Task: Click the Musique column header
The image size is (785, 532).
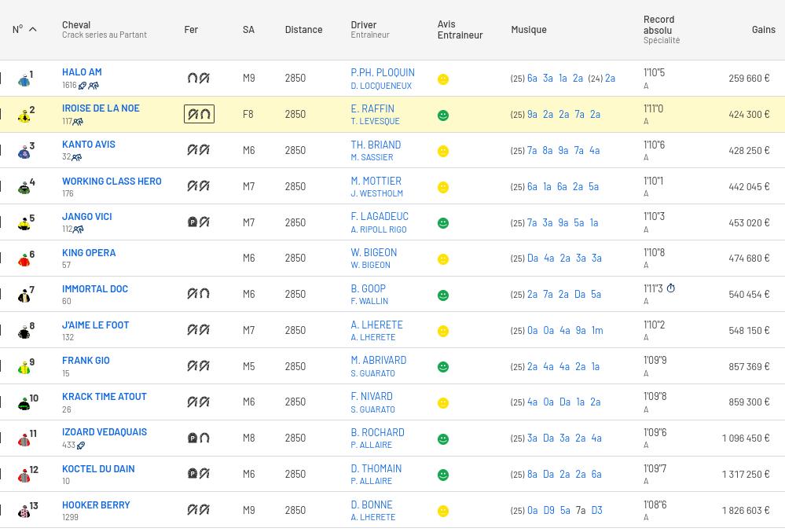Action: click(x=528, y=29)
